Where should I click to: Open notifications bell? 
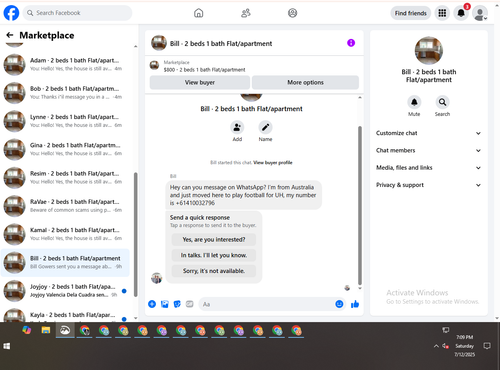pos(461,13)
